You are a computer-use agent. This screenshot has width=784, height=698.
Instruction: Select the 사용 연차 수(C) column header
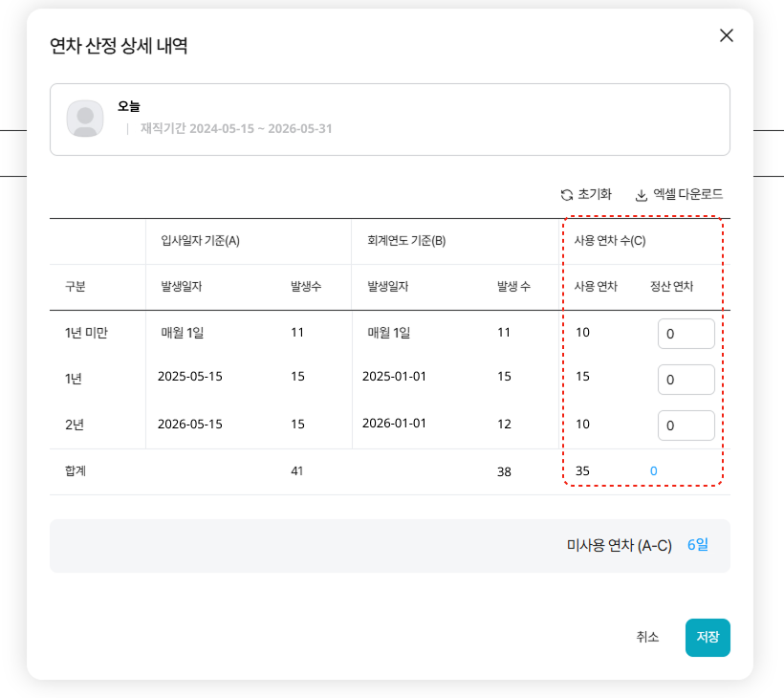click(x=610, y=241)
